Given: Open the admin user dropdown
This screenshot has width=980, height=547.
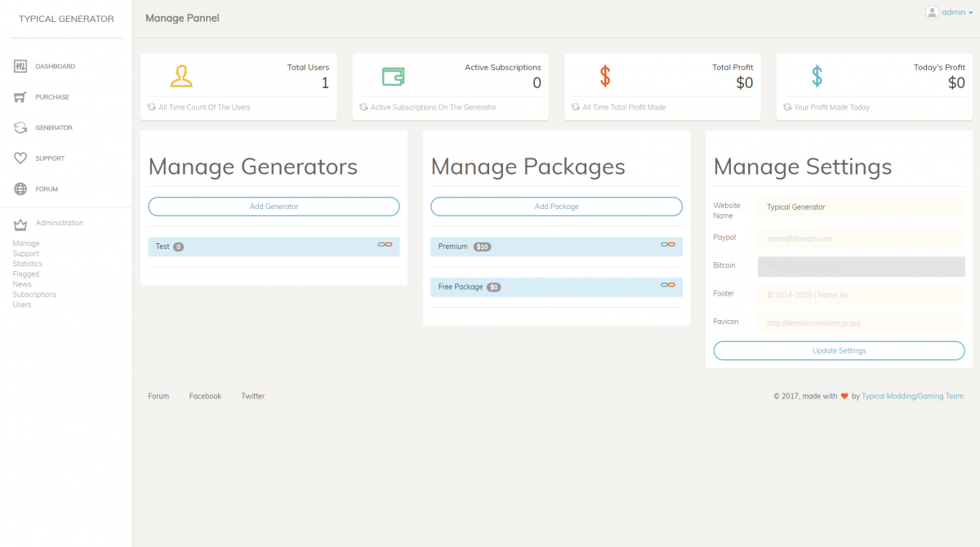Looking at the screenshot, I should [949, 12].
